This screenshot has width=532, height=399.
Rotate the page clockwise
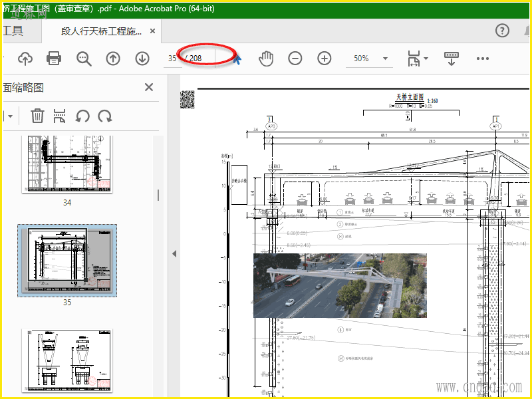(x=105, y=116)
